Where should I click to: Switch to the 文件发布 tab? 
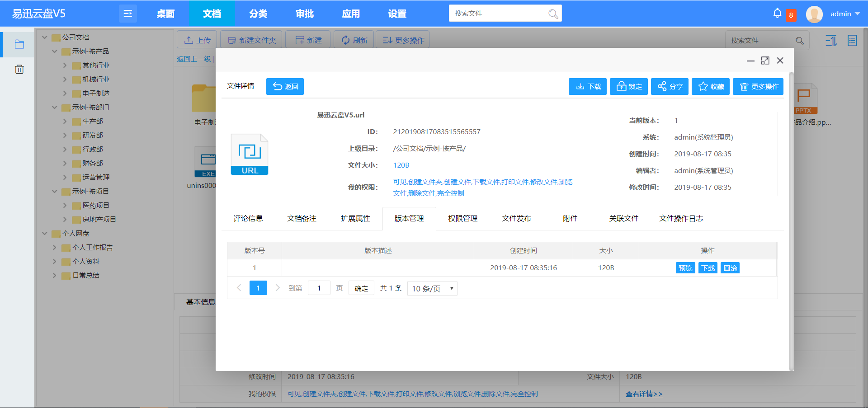click(516, 219)
